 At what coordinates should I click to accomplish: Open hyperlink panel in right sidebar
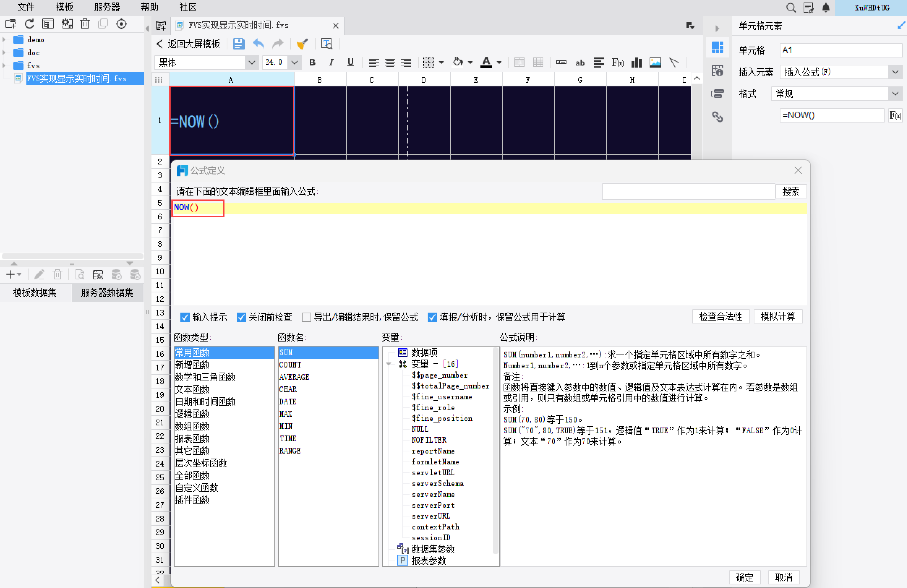point(717,117)
